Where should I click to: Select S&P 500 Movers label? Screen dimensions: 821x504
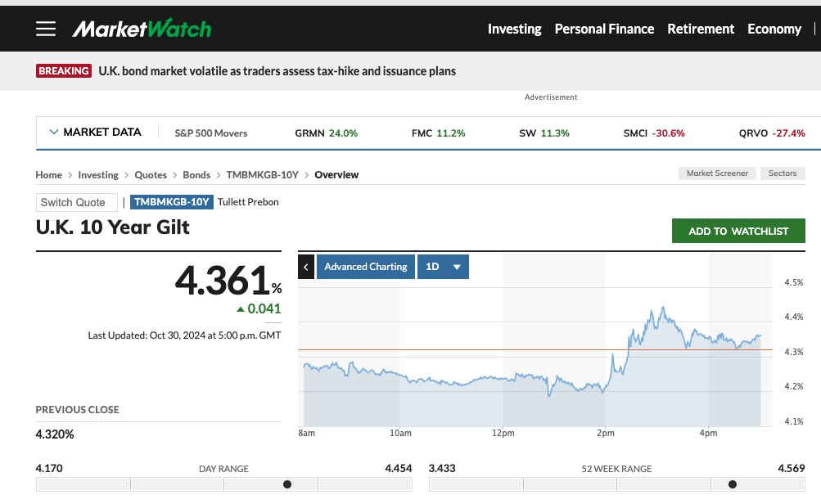click(x=210, y=133)
